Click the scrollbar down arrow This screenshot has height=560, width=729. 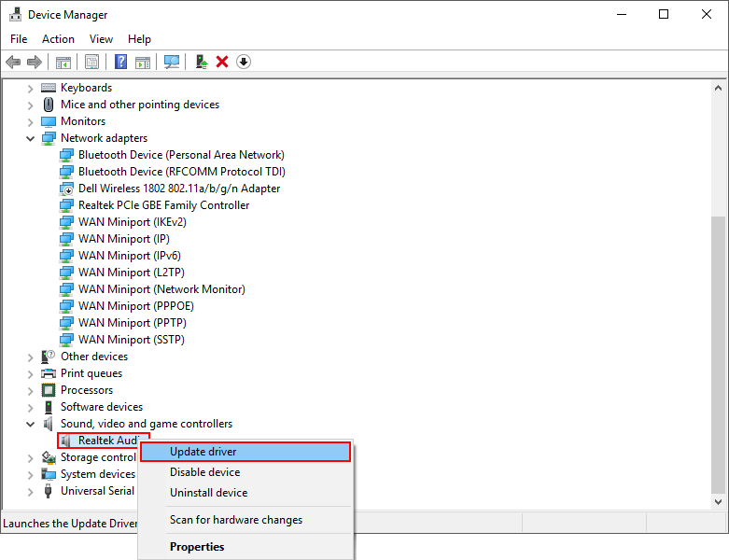(x=718, y=502)
